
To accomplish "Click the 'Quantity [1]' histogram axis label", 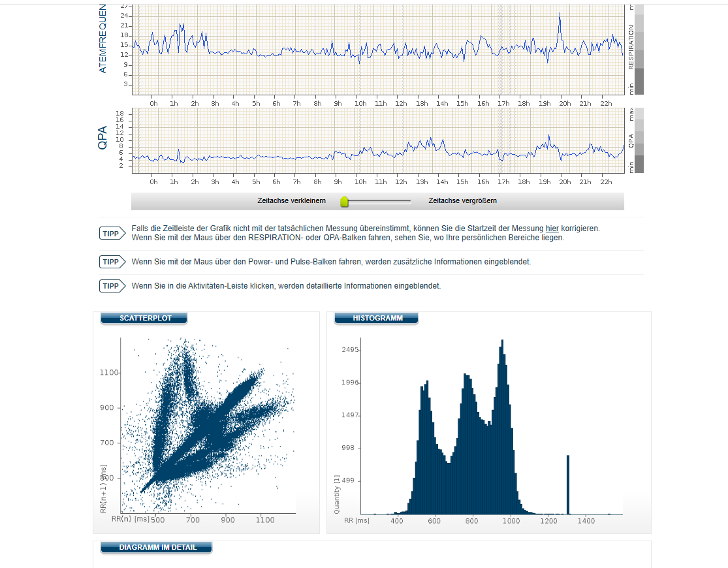I will tap(337, 494).
